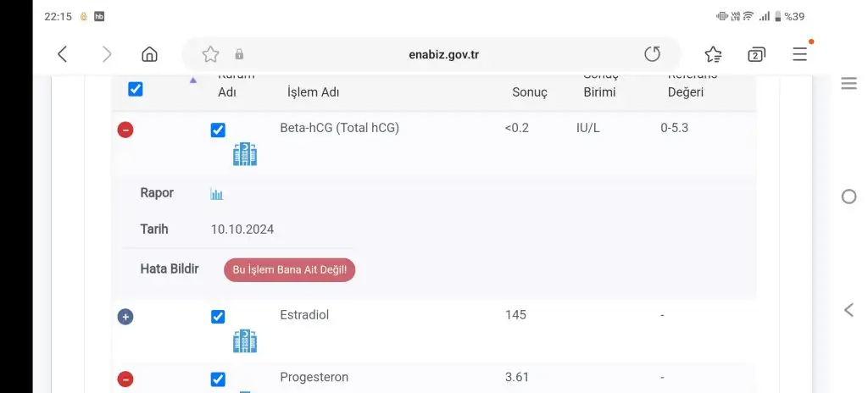Tap the browser forward arrow
The image size is (868, 393).
pyautogui.click(x=107, y=54)
